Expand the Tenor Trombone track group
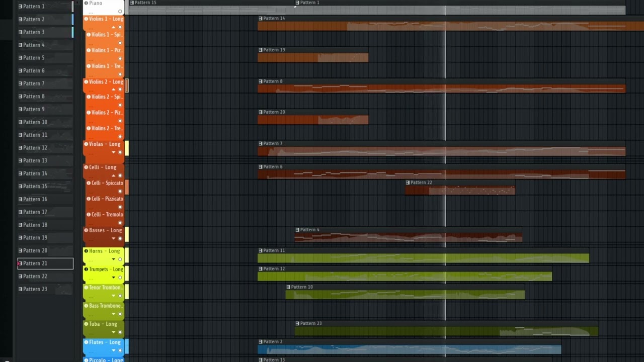The width and height of the screenshot is (644, 362). [x=113, y=296]
